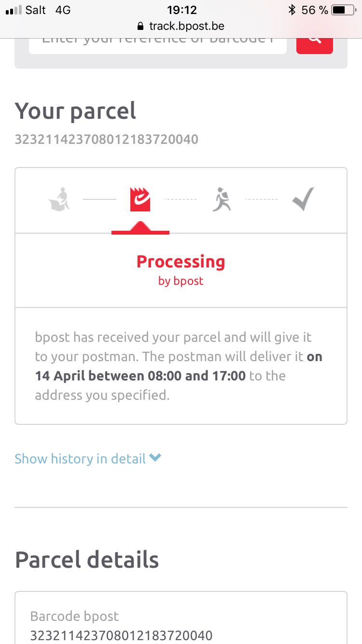The width and height of the screenshot is (362, 644).
Task: Select the red bpost processing step icon
Action: click(140, 199)
